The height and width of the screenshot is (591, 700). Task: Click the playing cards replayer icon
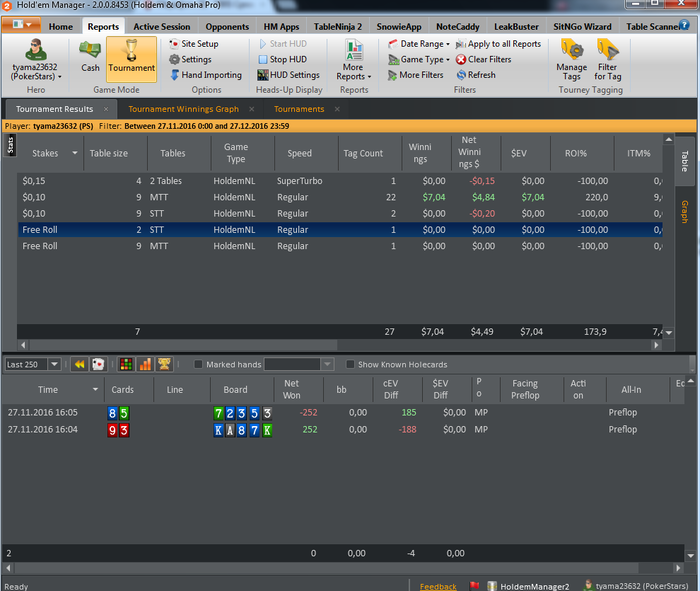(x=98, y=364)
